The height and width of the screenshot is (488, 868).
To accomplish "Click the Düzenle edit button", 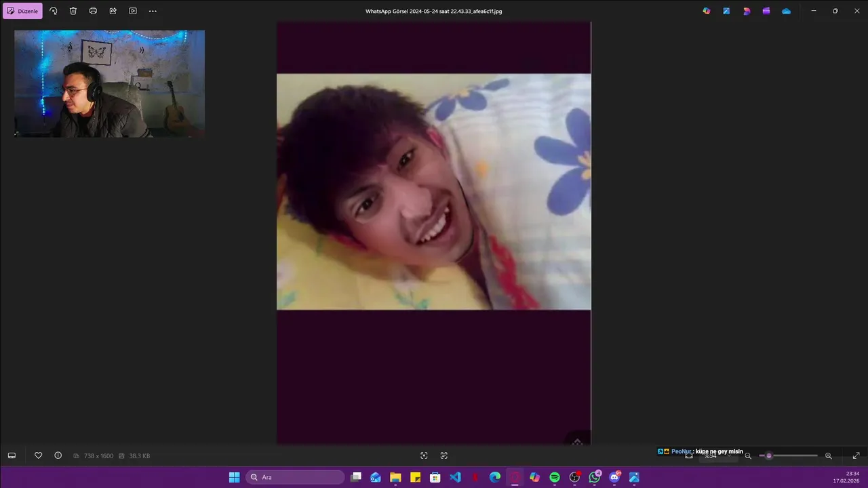I will (22, 11).
